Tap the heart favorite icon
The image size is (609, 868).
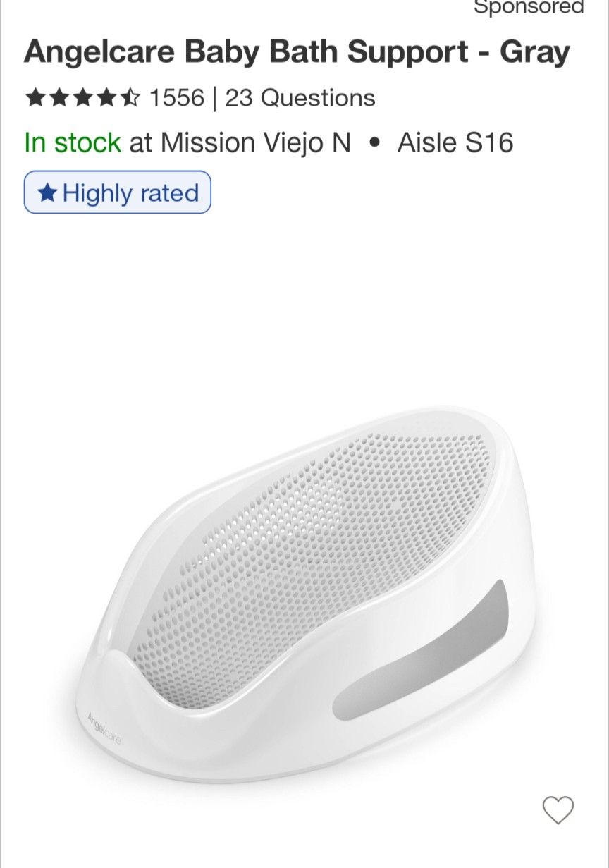pos(558,810)
